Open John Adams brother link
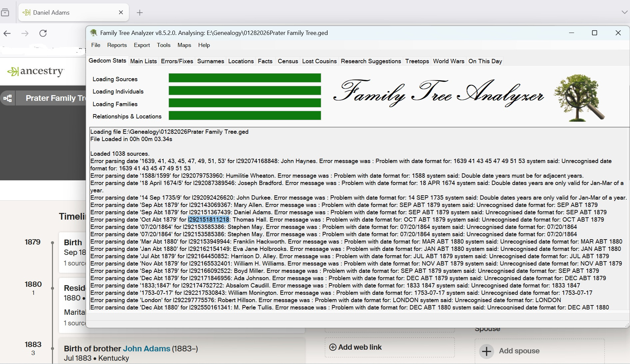The image size is (630, 364). pos(147,348)
